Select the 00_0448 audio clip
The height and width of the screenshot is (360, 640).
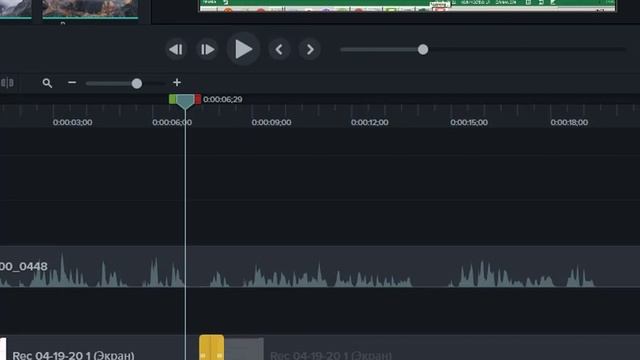[320, 267]
